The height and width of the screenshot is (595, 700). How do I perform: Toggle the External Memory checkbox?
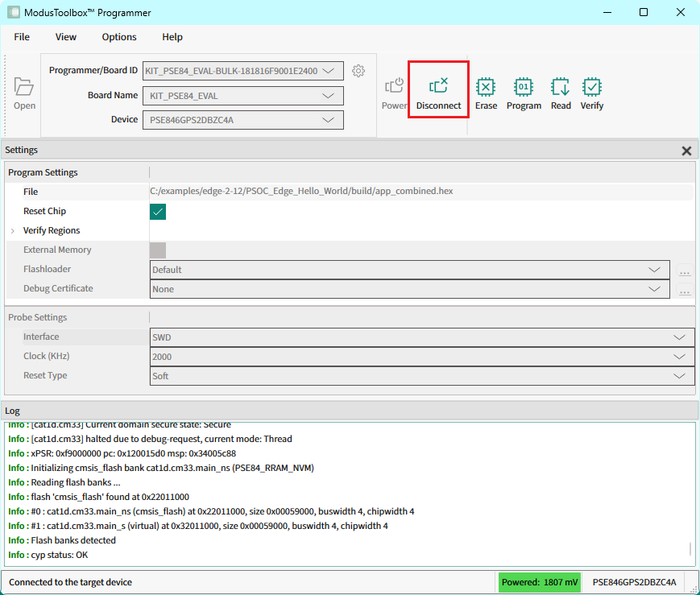[158, 250]
